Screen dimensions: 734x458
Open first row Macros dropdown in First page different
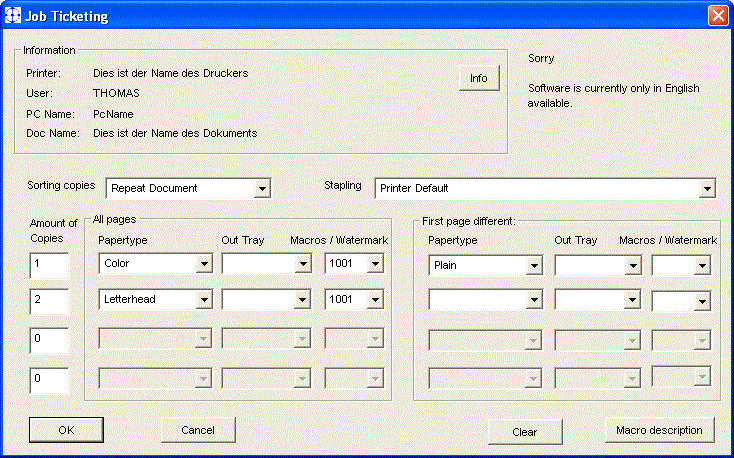(702, 266)
